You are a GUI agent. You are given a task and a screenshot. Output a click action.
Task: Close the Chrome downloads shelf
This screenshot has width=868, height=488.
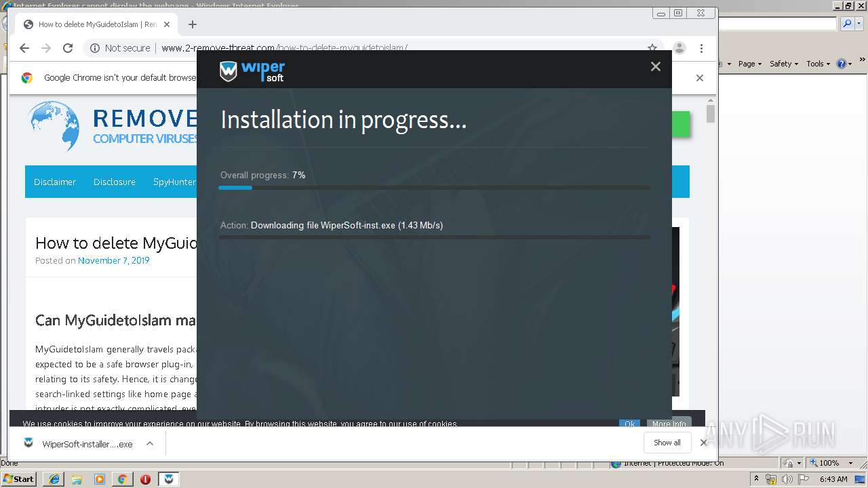(x=703, y=443)
